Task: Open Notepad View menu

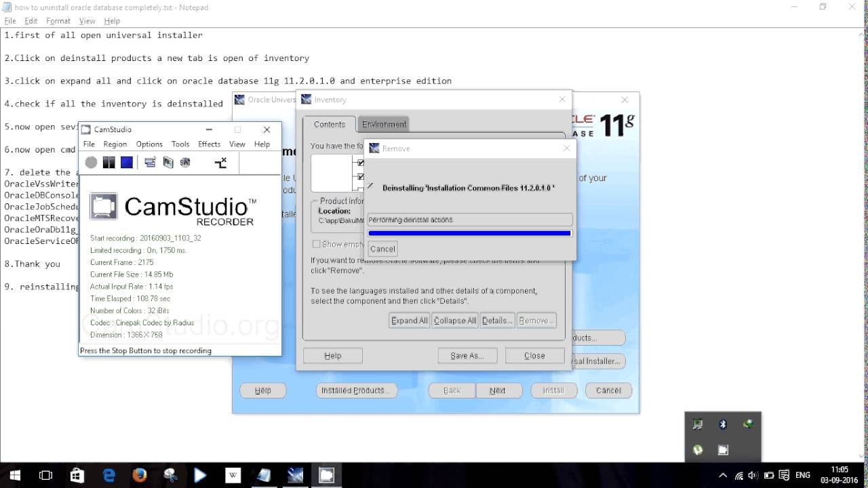Action: click(x=87, y=21)
